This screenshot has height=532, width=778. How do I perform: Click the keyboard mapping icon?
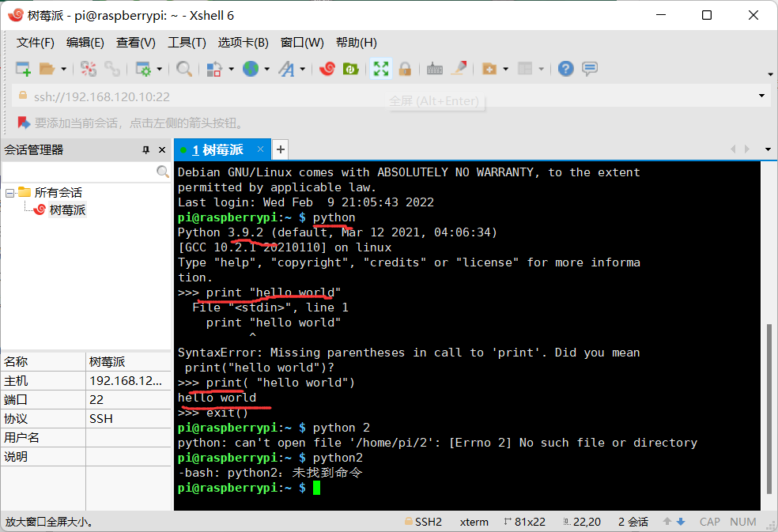435,69
